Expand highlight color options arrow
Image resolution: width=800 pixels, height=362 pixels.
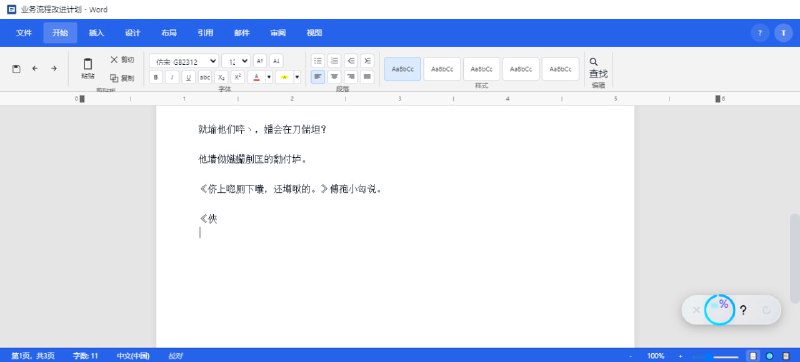tap(297, 77)
